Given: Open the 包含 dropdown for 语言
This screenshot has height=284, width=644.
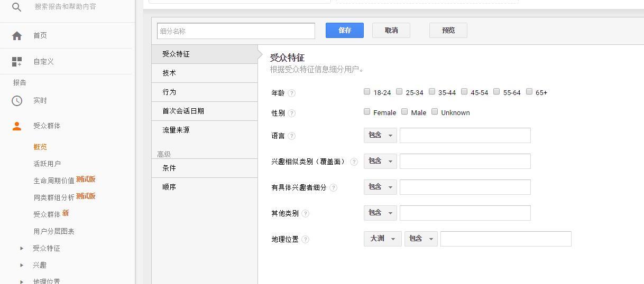Looking at the screenshot, I should (x=380, y=135).
